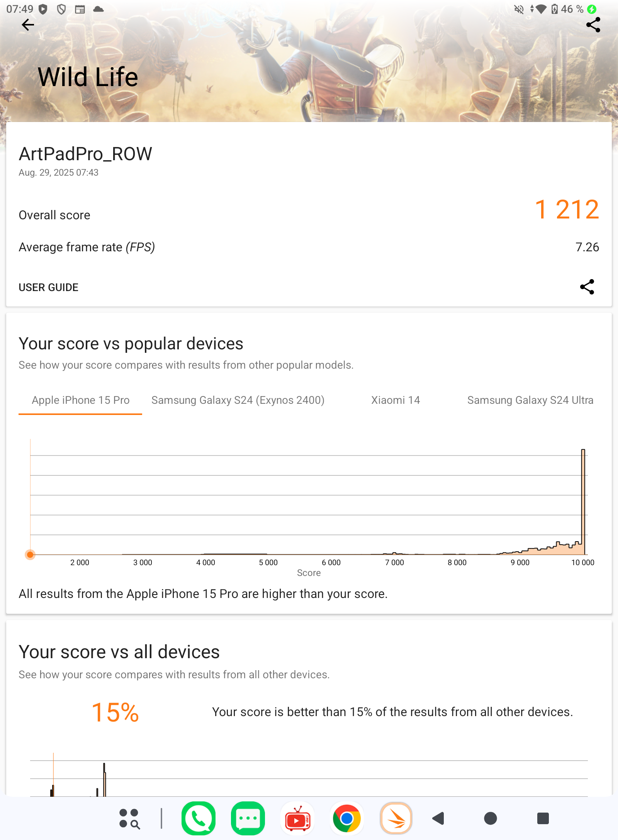Tap the overall score value 1 212
The image size is (618, 840).
[x=567, y=210]
